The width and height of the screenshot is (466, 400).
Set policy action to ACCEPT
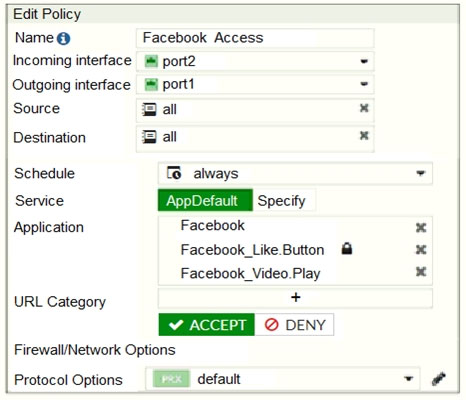(207, 325)
